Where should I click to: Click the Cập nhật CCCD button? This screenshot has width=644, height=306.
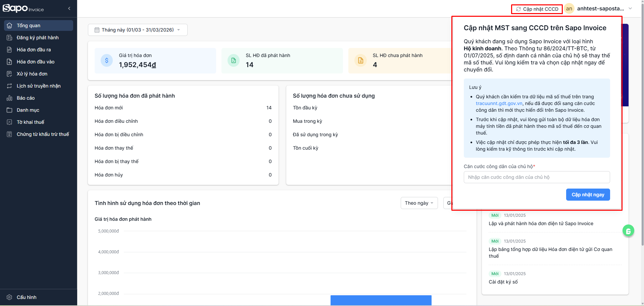[x=537, y=9]
